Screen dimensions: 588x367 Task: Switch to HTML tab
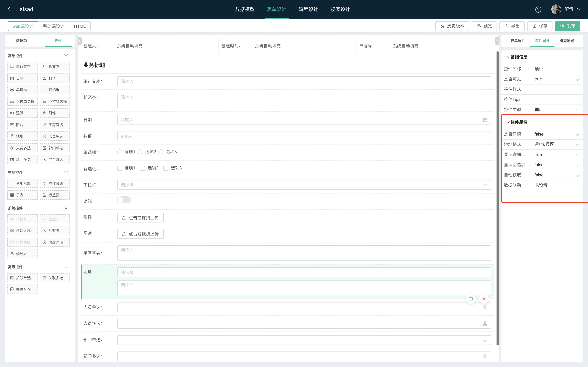click(x=80, y=26)
